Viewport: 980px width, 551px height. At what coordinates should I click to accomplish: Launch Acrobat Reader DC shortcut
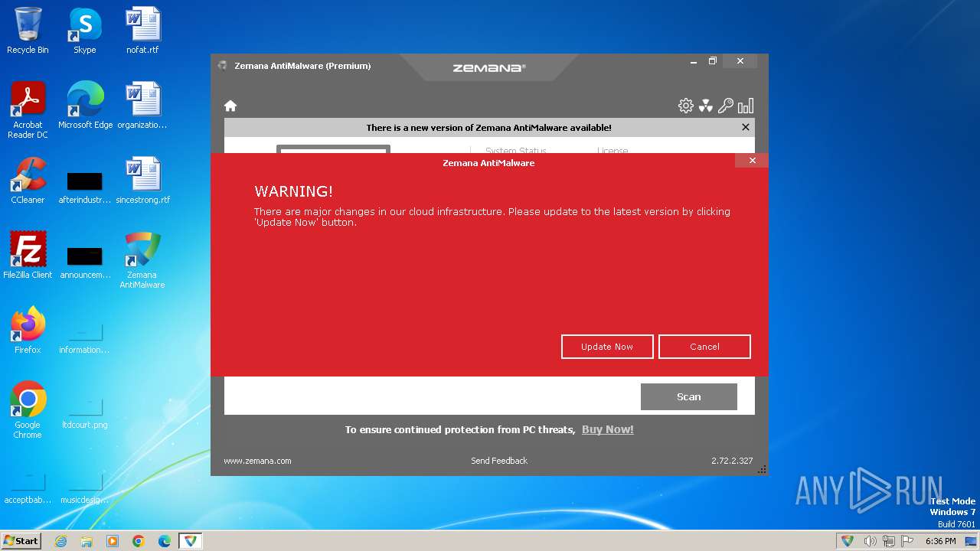pyautogui.click(x=28, y=110)
